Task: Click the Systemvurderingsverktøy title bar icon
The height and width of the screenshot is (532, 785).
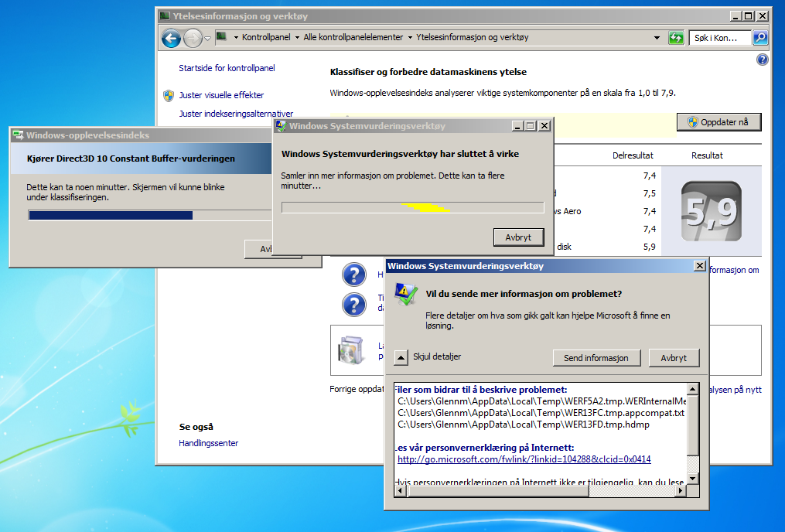Action: pyautogui.click(x=281, y=126)
